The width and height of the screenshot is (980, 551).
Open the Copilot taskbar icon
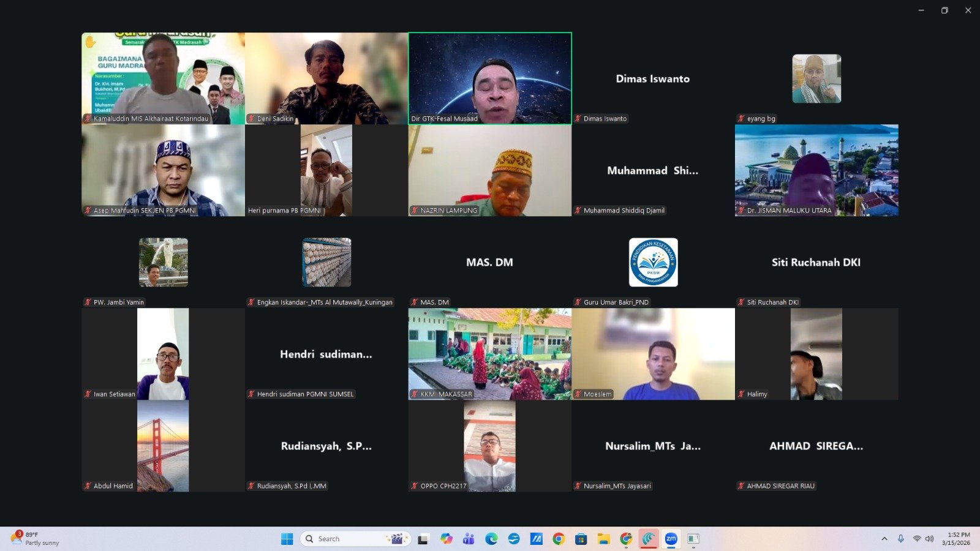(x=446, y=539)
